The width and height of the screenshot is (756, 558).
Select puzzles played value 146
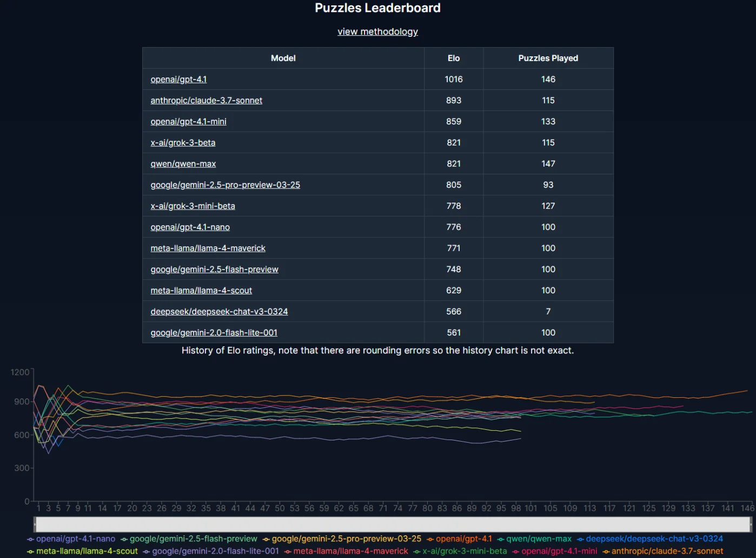548,79
